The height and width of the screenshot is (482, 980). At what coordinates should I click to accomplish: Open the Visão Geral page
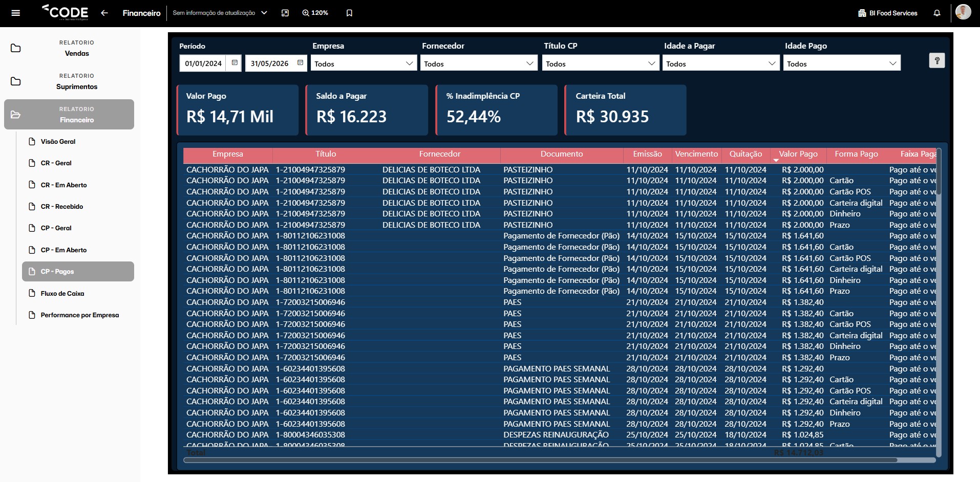(x=78, y=142)
